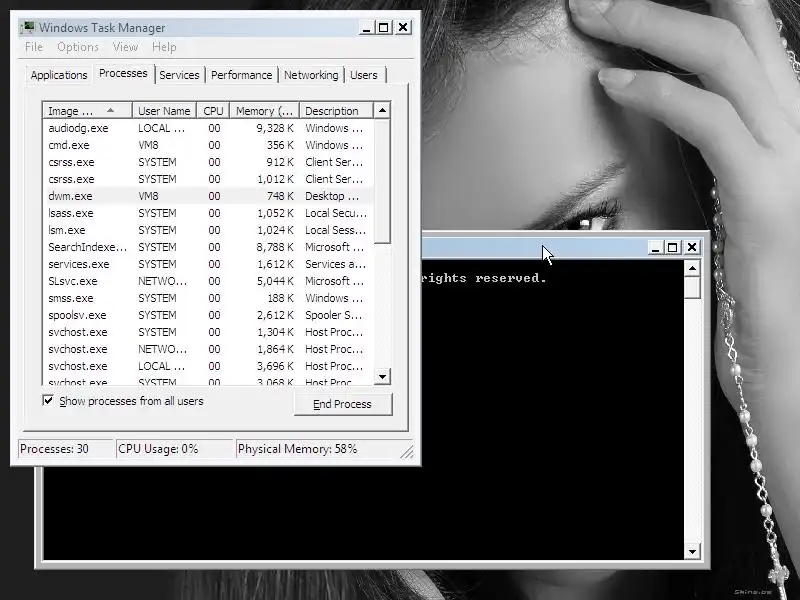Select the spoolsv.exe process
This screenshot has height=600, width=800.
click(209, 315)
